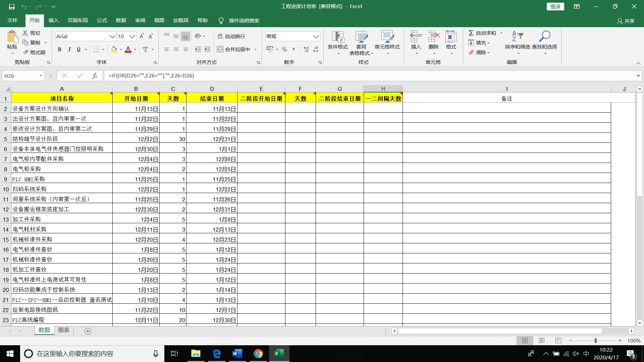Click the yellow fill color swatch

[x=114, y=49]
